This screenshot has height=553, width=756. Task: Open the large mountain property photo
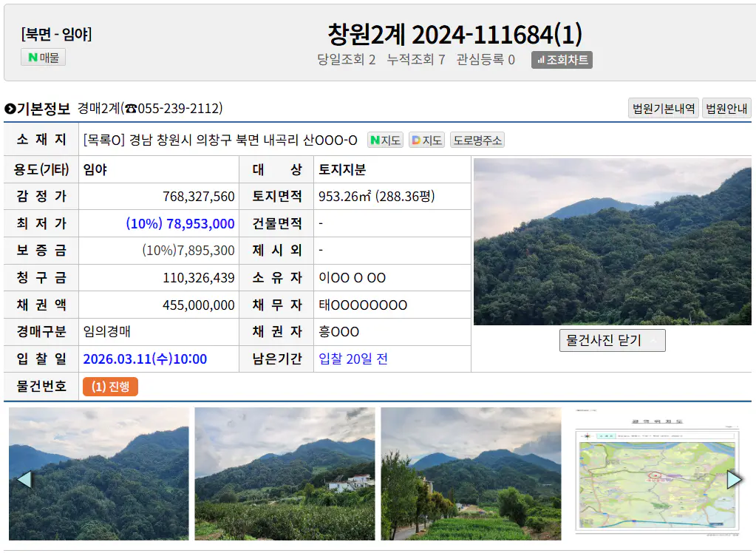(612, 242)
